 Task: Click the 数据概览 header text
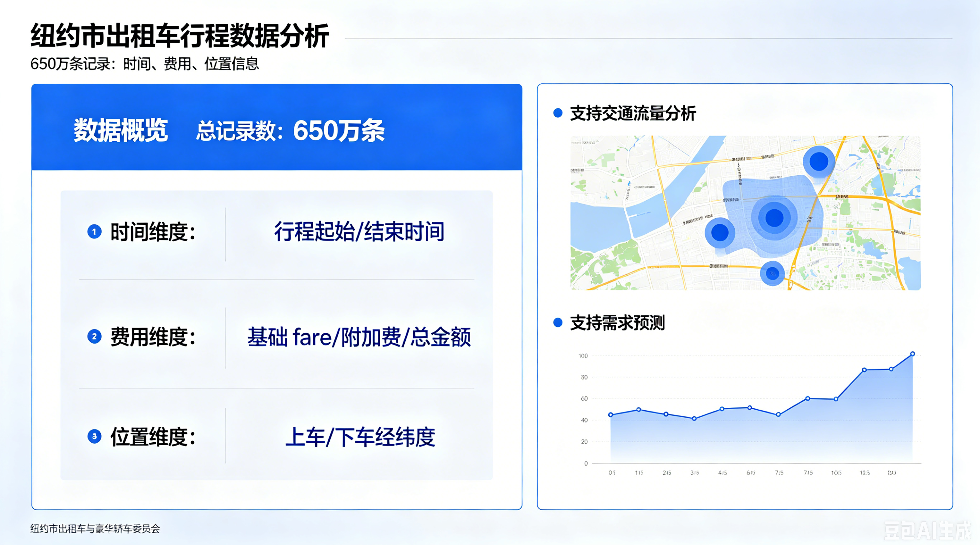point(121,130)
